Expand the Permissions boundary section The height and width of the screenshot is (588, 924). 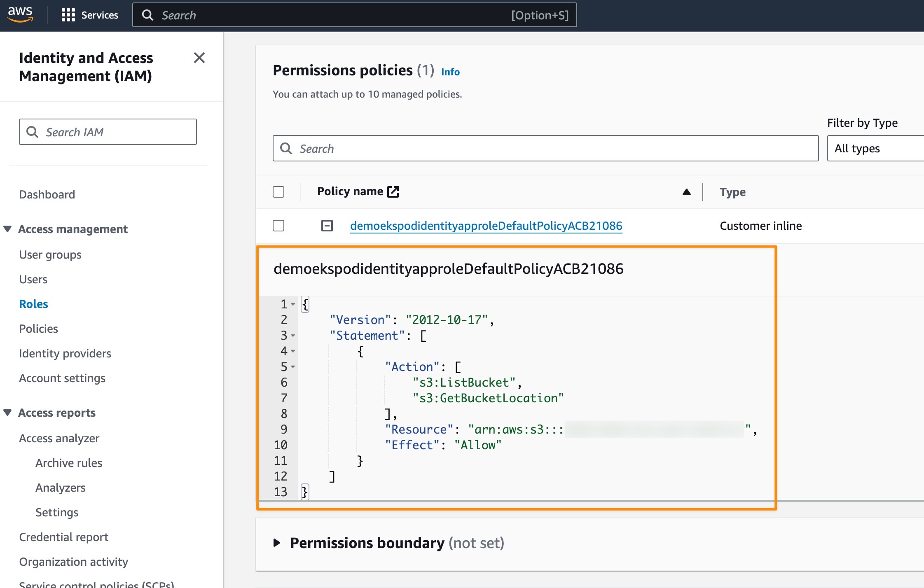(x=277, y=543)
